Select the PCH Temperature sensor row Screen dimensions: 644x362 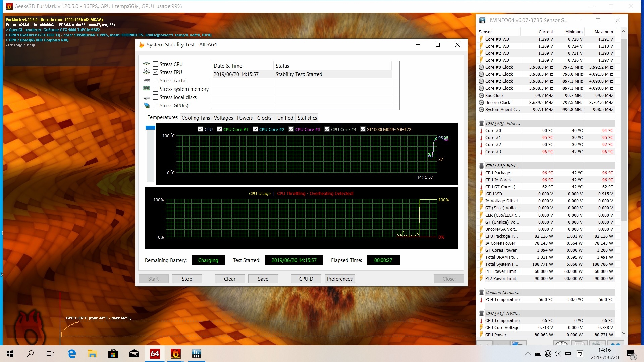(546, 299)
